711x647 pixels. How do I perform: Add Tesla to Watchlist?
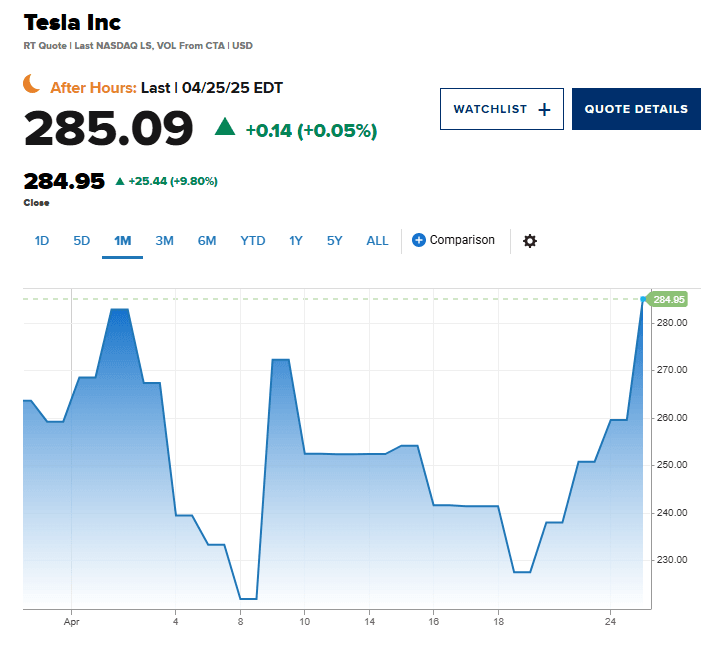[502, 109]
